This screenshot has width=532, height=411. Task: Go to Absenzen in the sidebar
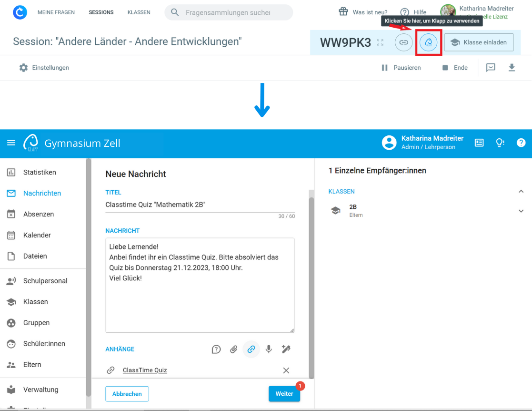coord(38,215)
